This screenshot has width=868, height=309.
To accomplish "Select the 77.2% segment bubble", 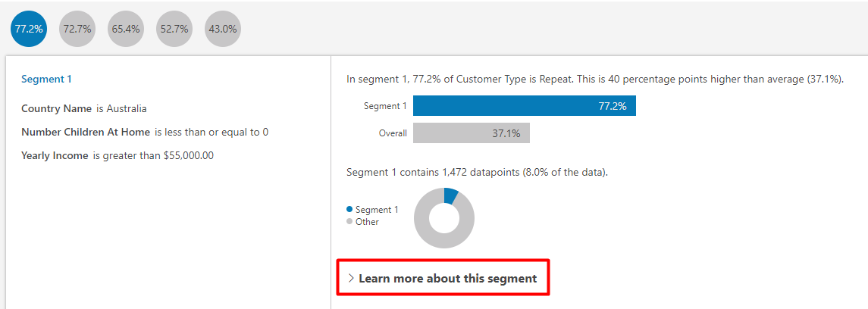I will pyautogui.click(x=29, y=29).
